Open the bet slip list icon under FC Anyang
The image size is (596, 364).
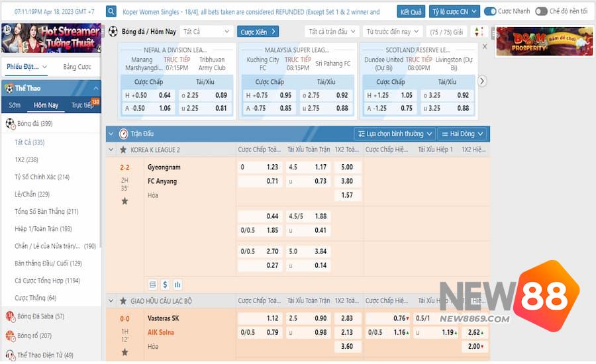coord(153,285)
